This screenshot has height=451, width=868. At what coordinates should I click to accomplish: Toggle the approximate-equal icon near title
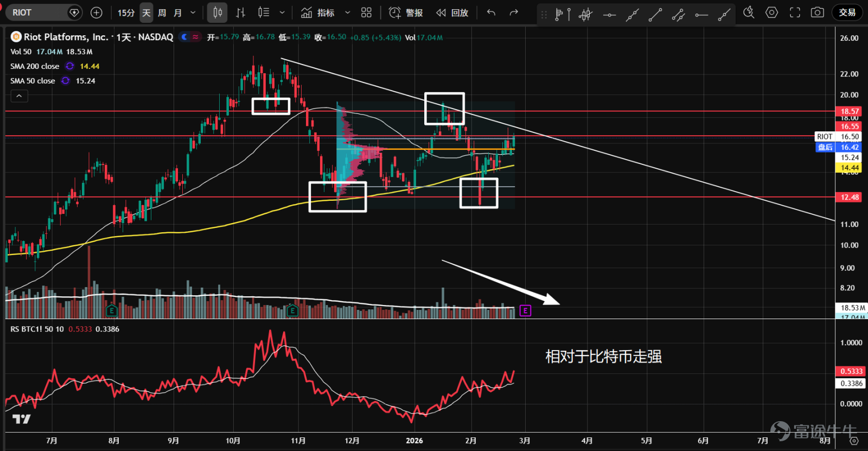pyautogui.click(x=195, y=37)
